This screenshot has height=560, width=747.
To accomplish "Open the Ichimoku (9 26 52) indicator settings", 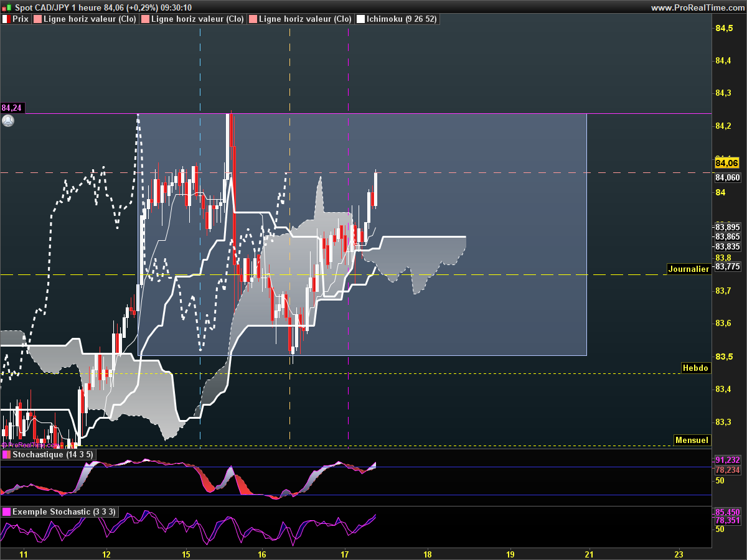I will [397, 19].
